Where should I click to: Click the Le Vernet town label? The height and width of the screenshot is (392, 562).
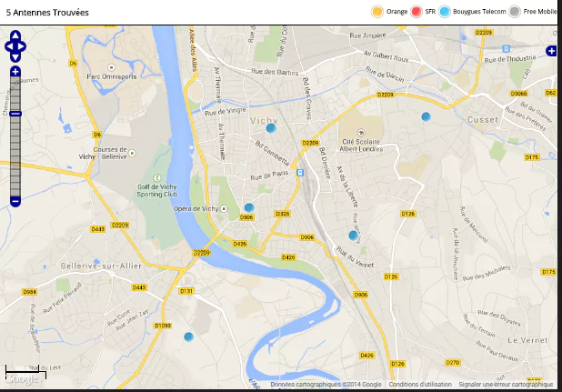[527, 340]
